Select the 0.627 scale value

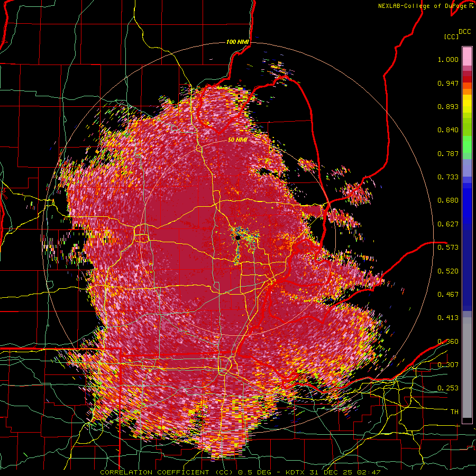pos(448,224)
